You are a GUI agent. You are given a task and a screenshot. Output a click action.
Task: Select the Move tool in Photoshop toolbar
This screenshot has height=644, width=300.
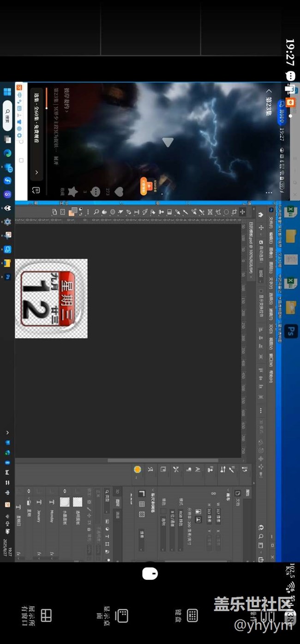[242, 212]
